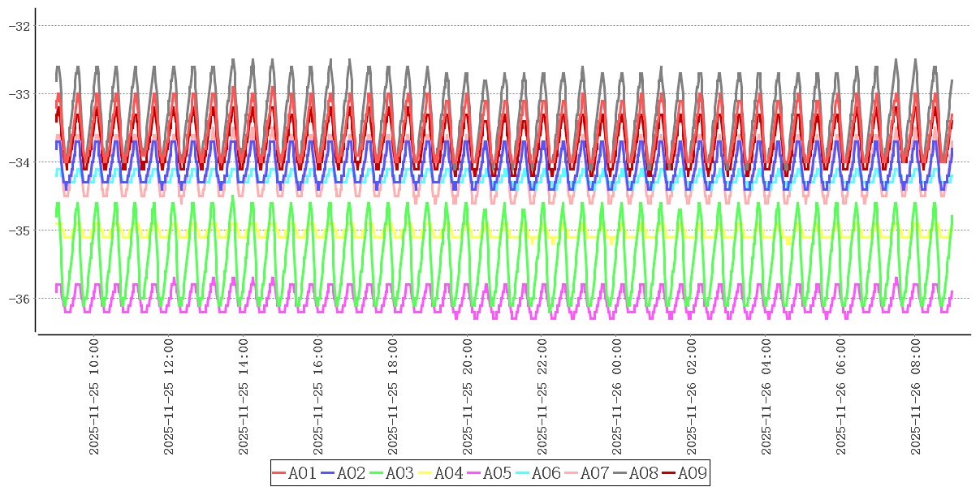This screenshot has width=980, height=487.
Task: Select the 2025-11-26 08:00 time axis label
Action: [916, 397]
